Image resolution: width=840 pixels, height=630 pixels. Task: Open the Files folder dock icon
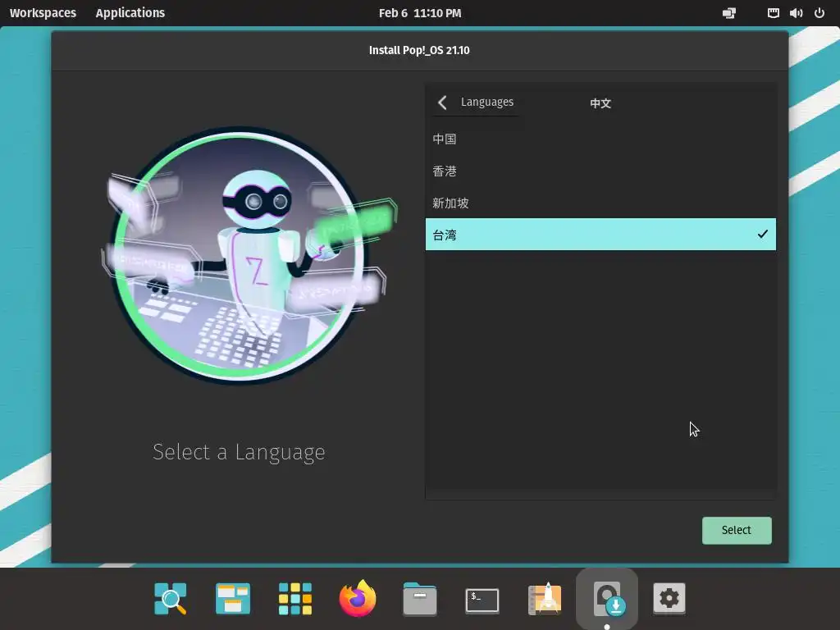click(x=420, y=598)
